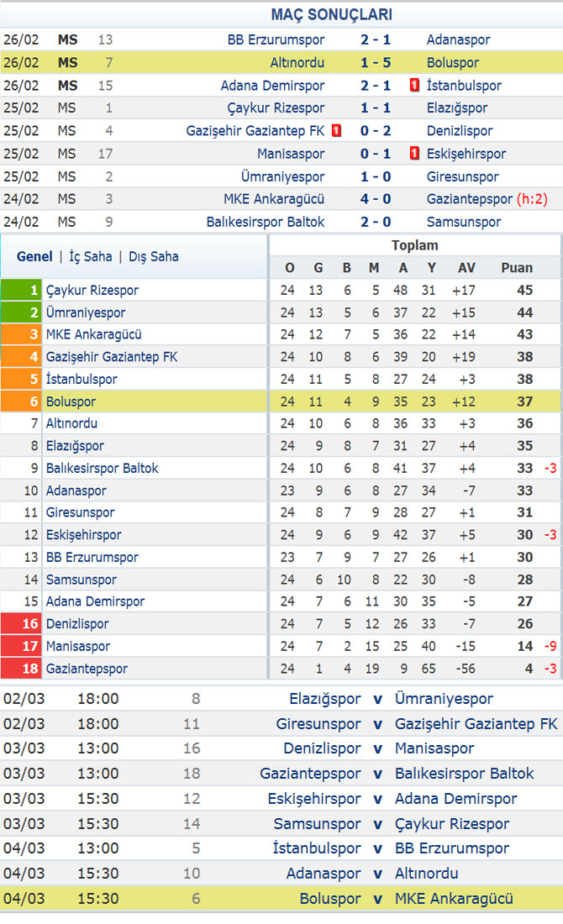Open Boluspor row in the standings
This screenshot has width=563, height=924.
pyautogui.click(x=281, y=402)
